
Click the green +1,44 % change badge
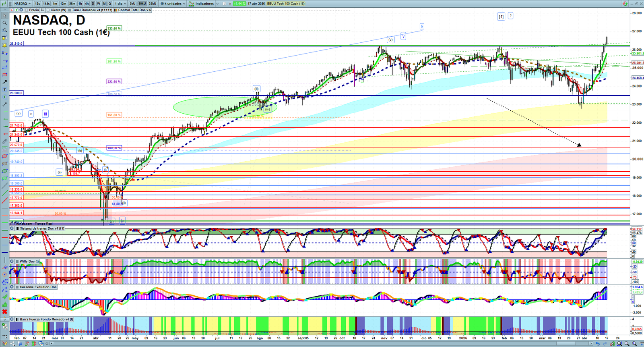(x=239, y=4)
